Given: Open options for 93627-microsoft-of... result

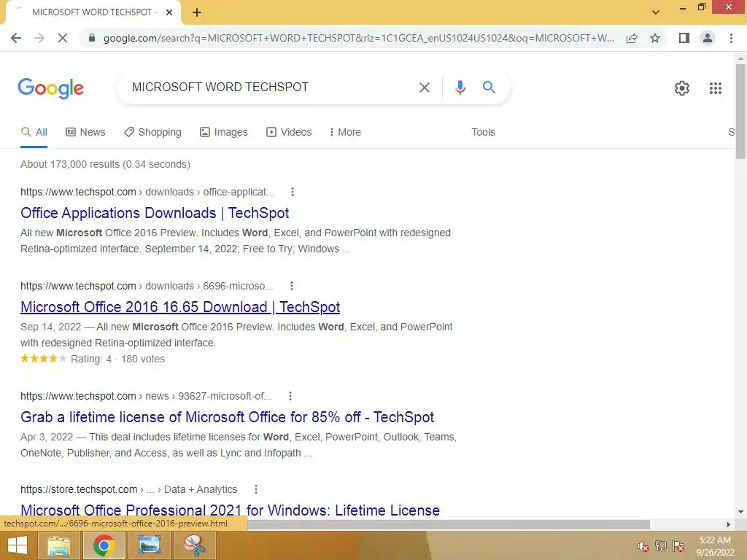Looking at the screenshot, I should pos(290,396).
